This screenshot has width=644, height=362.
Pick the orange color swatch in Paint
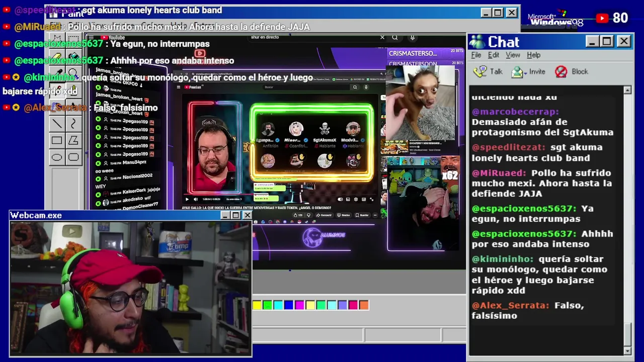point(364,305)
